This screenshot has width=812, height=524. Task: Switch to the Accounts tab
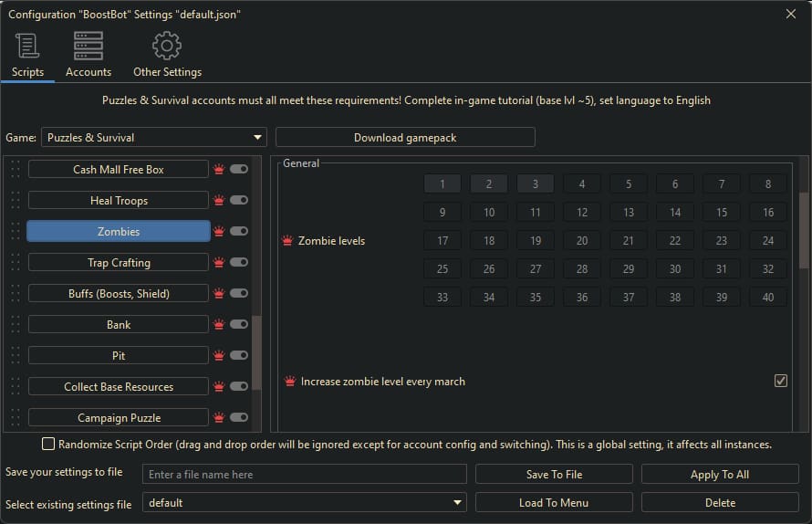click(88, 55)
